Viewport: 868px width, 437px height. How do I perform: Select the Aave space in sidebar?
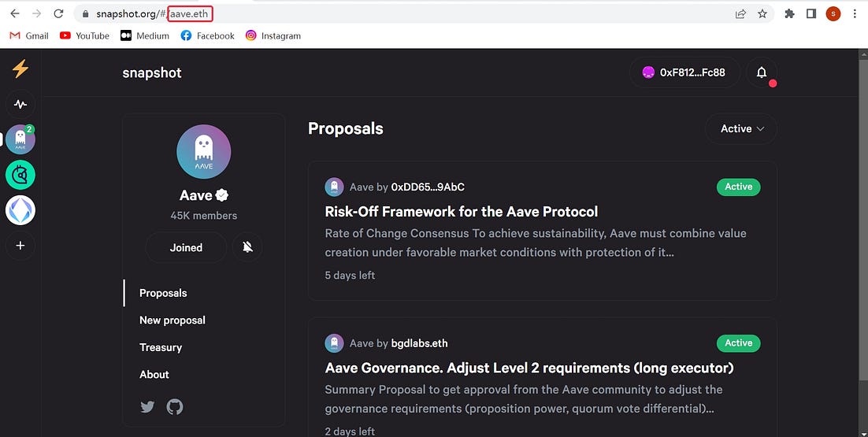[20, 139]
